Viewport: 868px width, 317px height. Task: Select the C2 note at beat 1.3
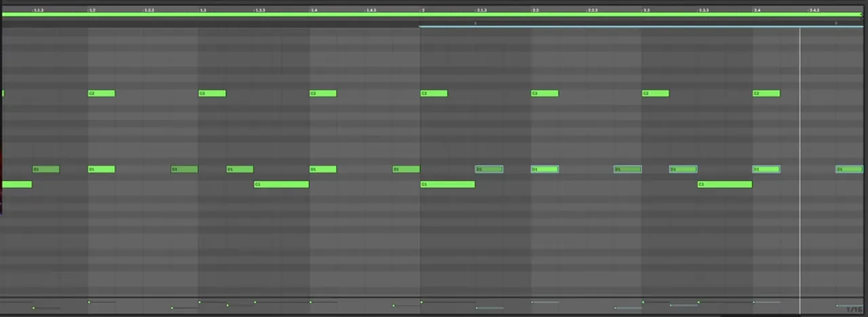pos(212,93)
